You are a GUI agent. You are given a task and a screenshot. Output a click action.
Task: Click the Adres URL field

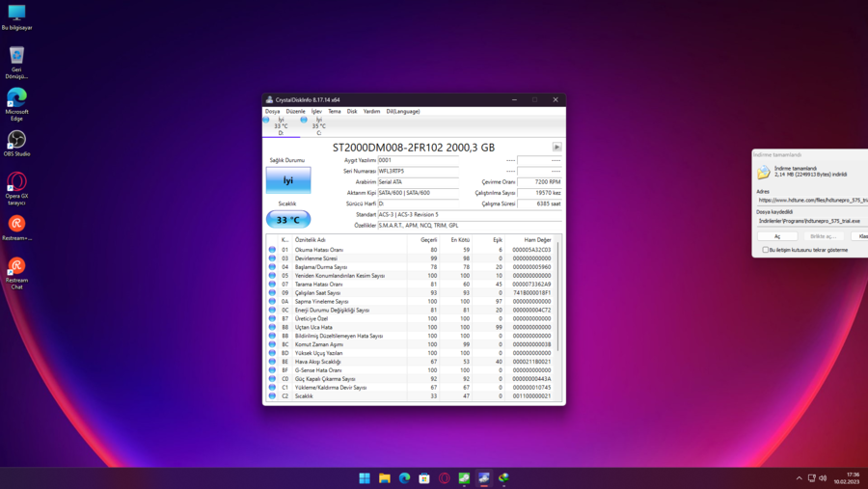coord(812,200)
